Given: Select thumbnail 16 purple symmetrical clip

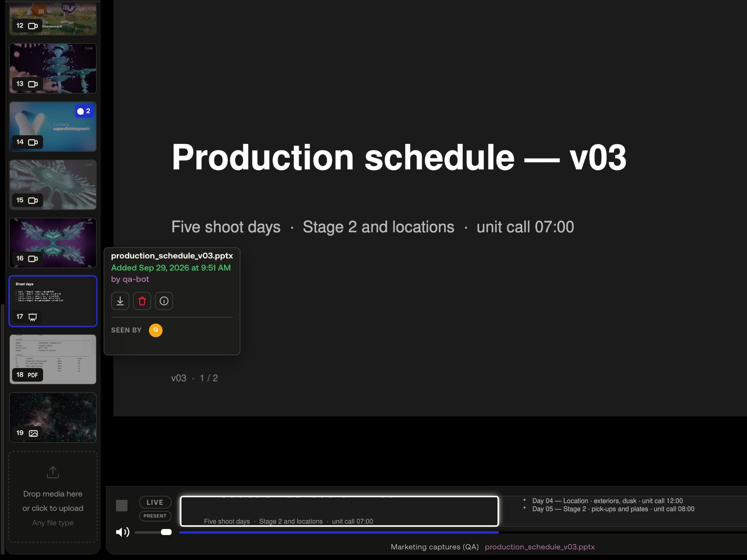Looking at the screenshot, I should (53, 243).
